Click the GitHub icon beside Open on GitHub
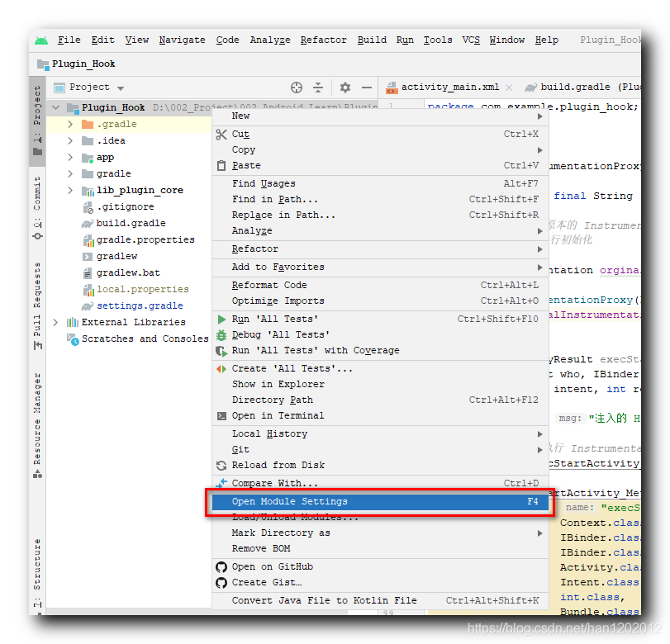This screenshot has width=670, height=644. [221, 566]
